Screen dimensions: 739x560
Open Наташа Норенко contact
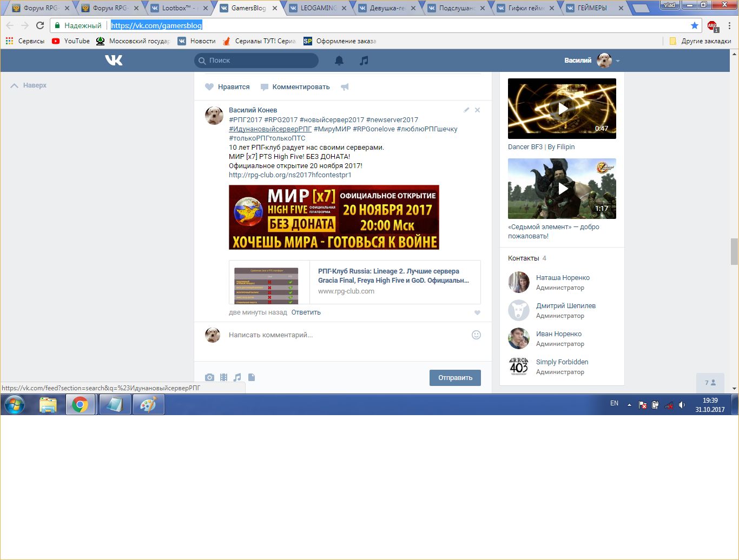coord(563,278)
